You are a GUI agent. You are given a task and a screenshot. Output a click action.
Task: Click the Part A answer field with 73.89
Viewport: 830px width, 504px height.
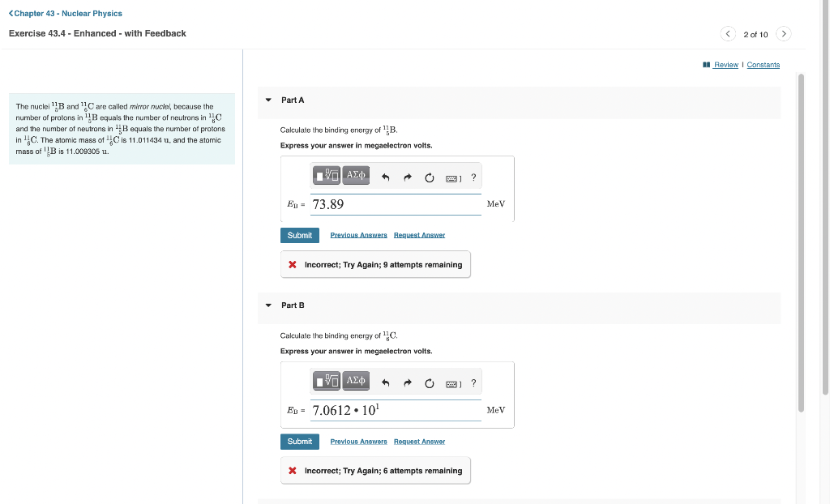396,204
